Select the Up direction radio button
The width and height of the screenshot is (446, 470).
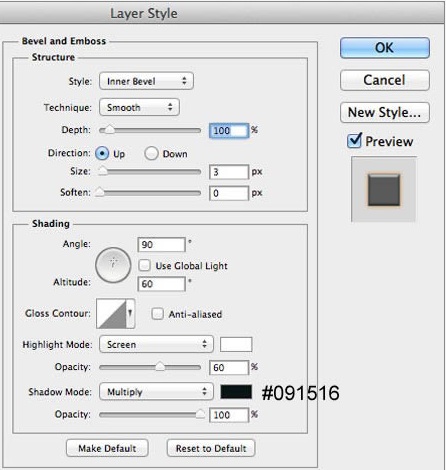click(102, 154)
